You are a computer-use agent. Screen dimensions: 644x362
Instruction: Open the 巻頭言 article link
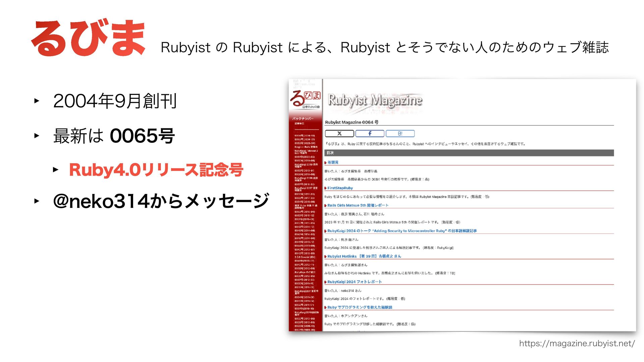tap(333, 162)
